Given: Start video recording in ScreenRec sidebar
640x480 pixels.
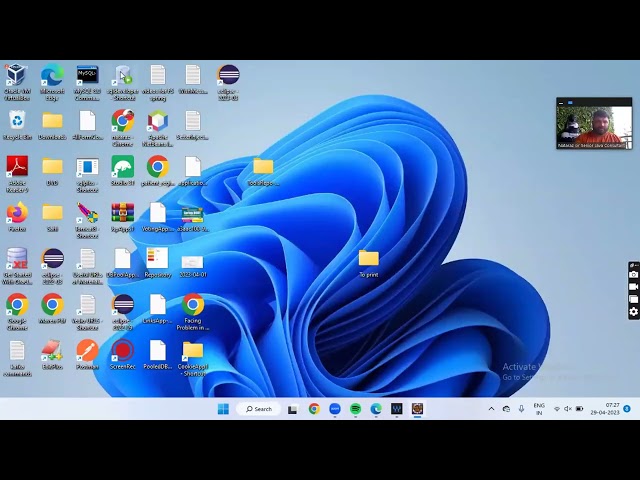Looking at the screenshot, I should pyautogui.click(x=633, y=287).
